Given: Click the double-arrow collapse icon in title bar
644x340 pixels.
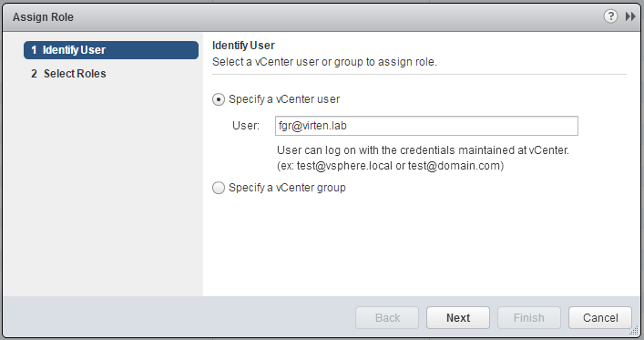Looking at the screenshot, I should point(630,16).
